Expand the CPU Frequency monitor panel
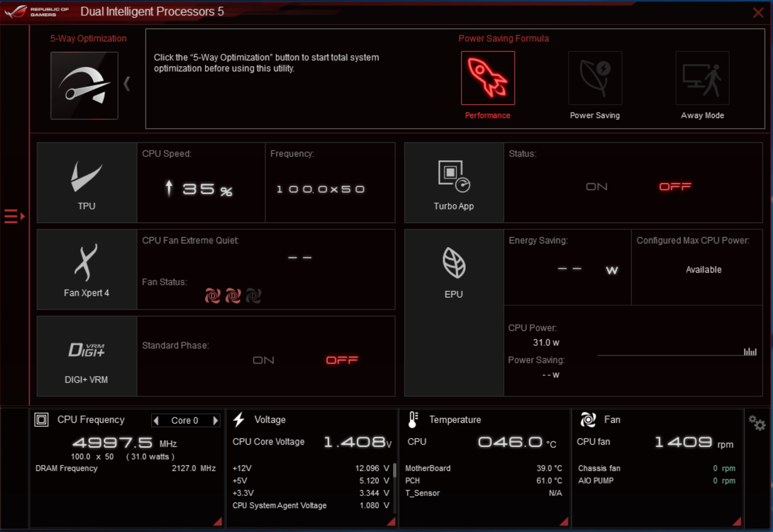 pos(218,521)
